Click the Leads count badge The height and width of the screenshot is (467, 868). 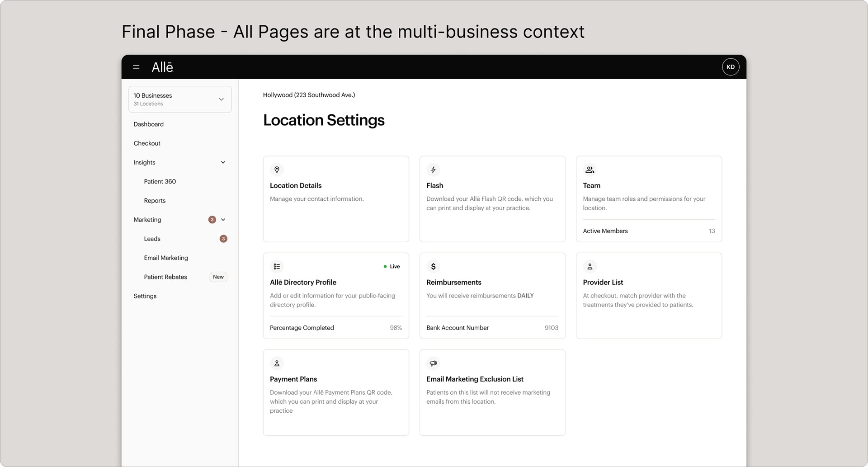point(223,239)
